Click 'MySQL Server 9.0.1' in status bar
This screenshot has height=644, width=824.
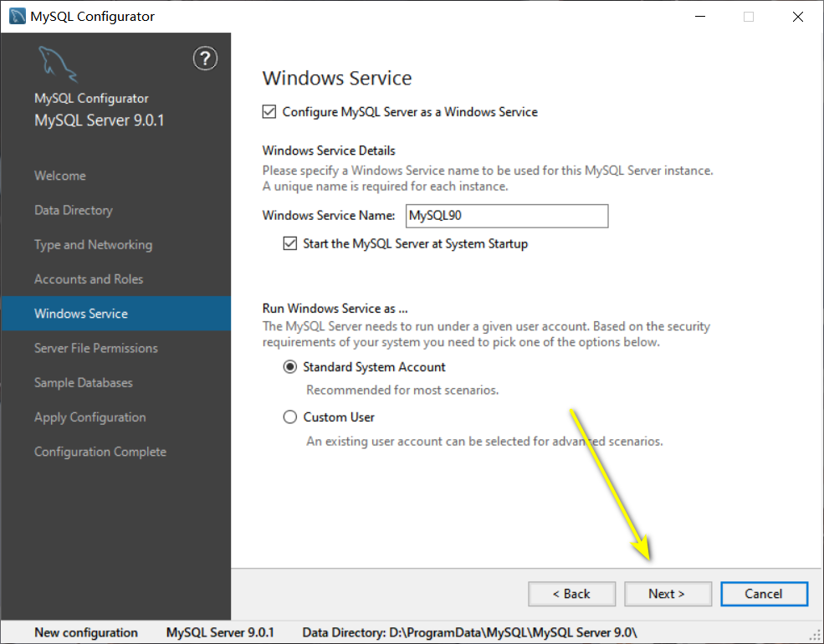coord(220,632)
